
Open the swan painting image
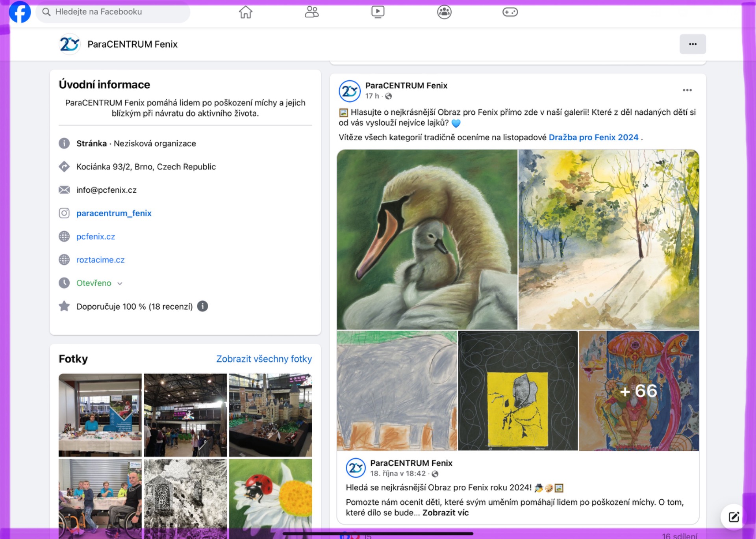point(427,239)
